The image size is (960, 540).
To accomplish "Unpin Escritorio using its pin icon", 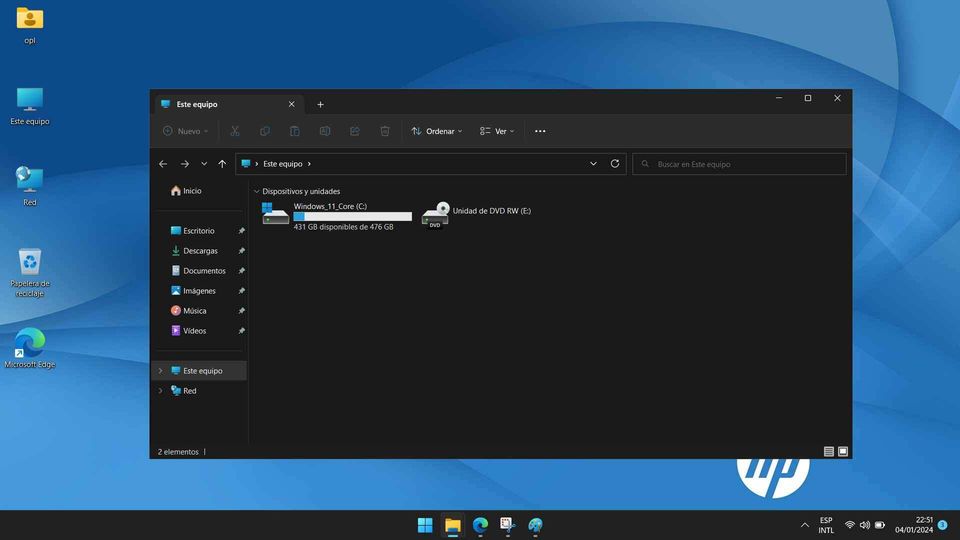I will 241,231.
